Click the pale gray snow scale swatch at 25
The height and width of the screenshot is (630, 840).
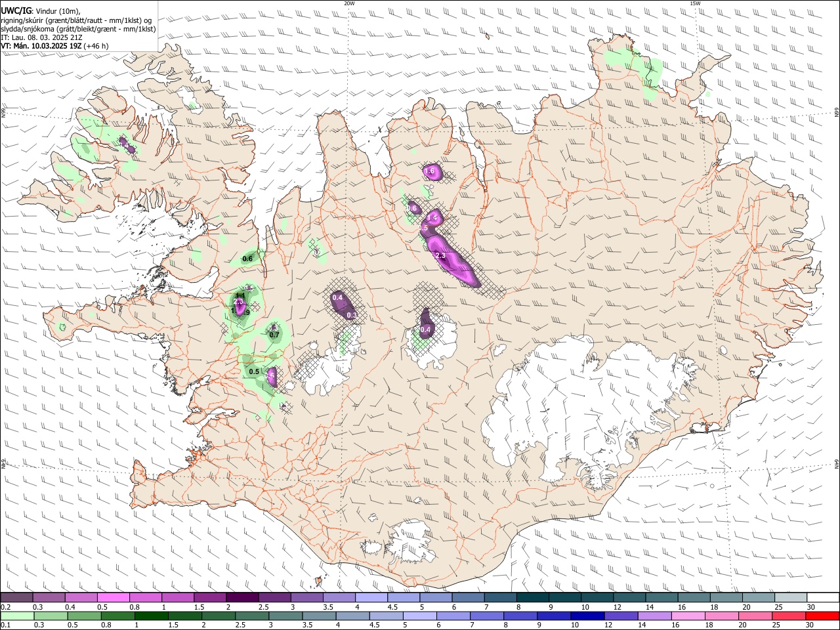(x=789, y=598)
